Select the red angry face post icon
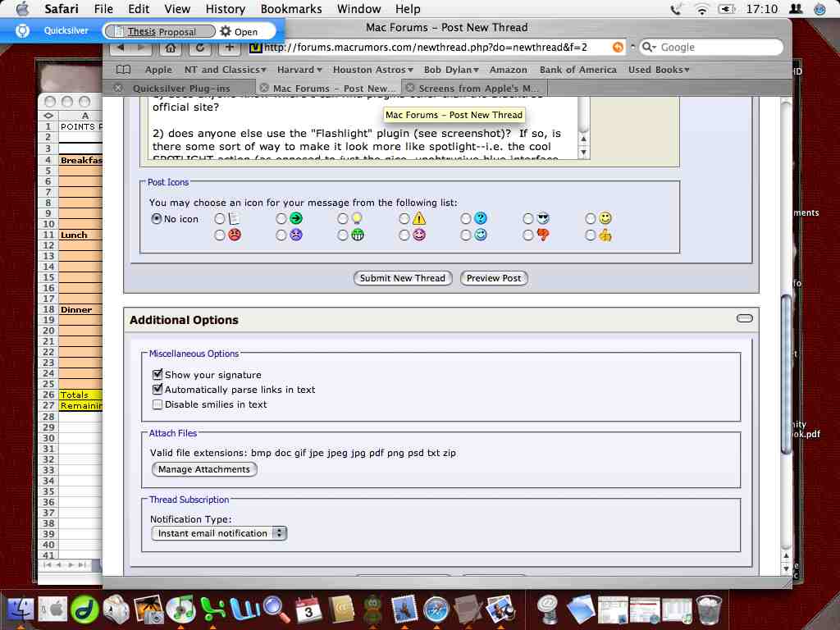The width and height of the screenshot is (840, 630). [219, 235]
